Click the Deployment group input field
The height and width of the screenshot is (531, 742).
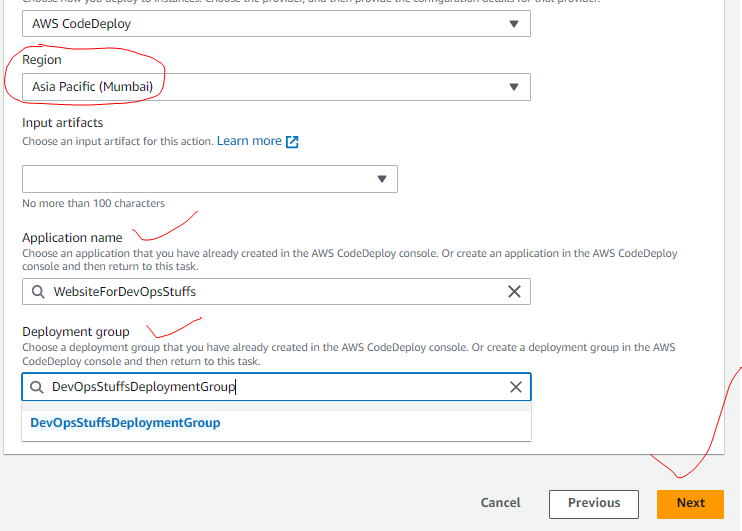coord(276,387)
